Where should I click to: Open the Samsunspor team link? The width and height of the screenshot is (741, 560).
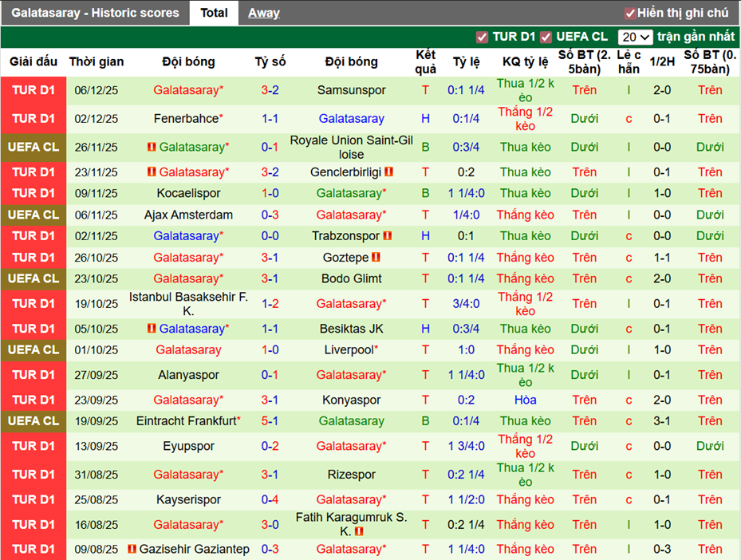pyautogui.click(x=352, y=90)
